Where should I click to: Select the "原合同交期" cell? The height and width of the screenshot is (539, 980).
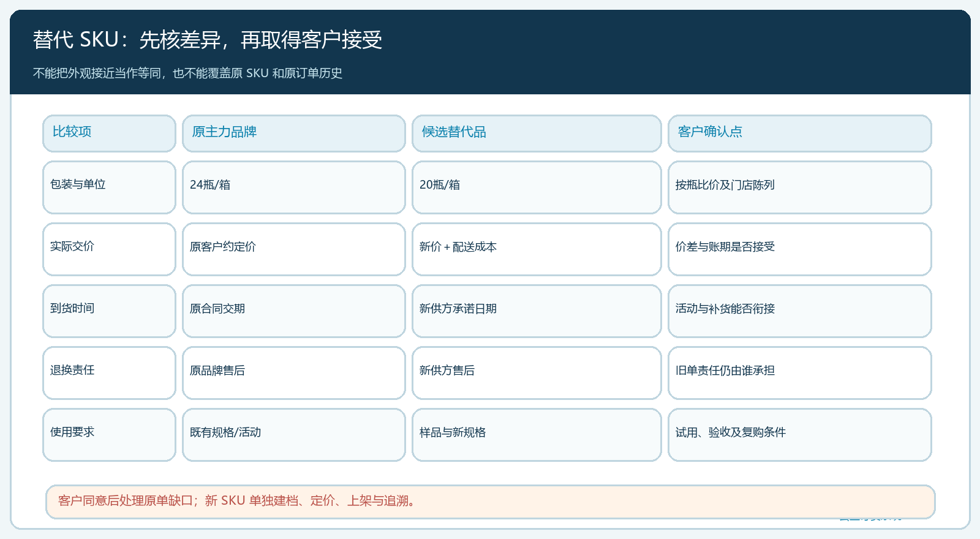coord(294,311)
